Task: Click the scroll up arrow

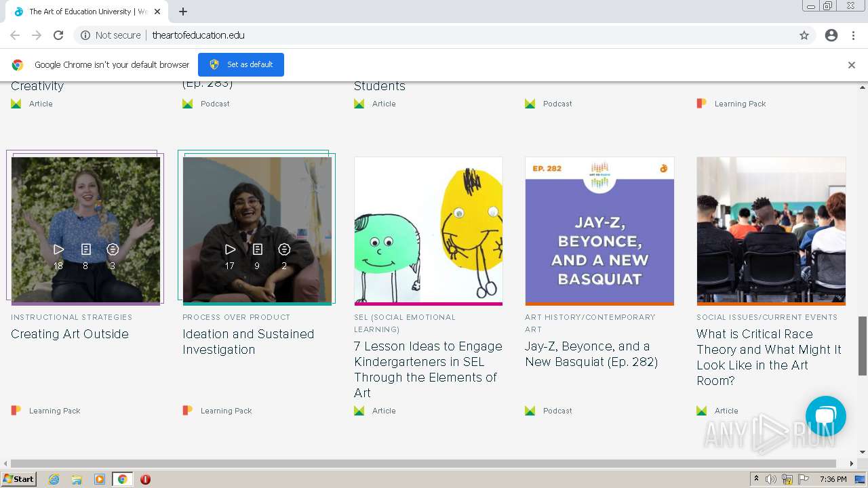Action: [x=863, y=87]
